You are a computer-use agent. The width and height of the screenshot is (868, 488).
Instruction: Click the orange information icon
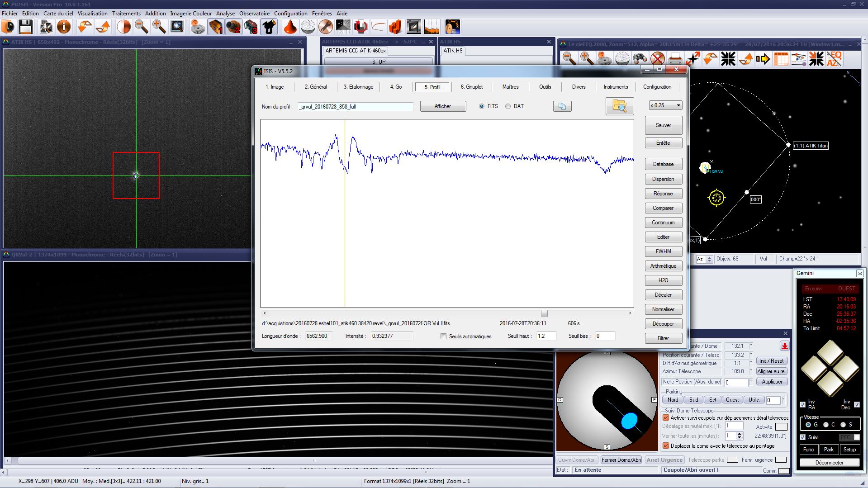click(64, 27)
